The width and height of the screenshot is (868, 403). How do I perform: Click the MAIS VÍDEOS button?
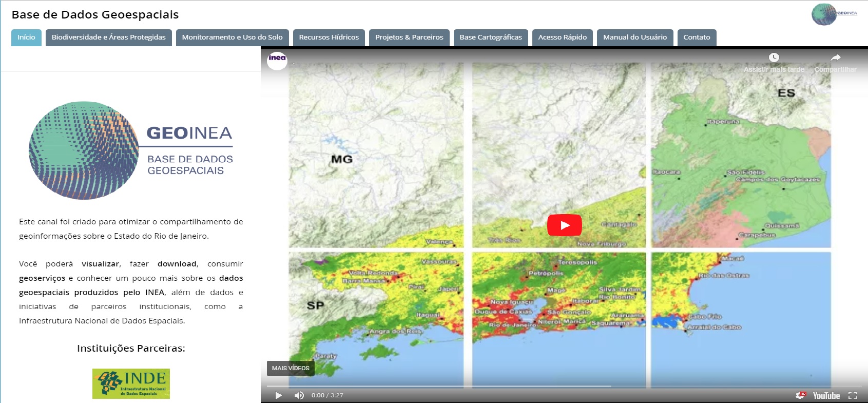point(291,368)
